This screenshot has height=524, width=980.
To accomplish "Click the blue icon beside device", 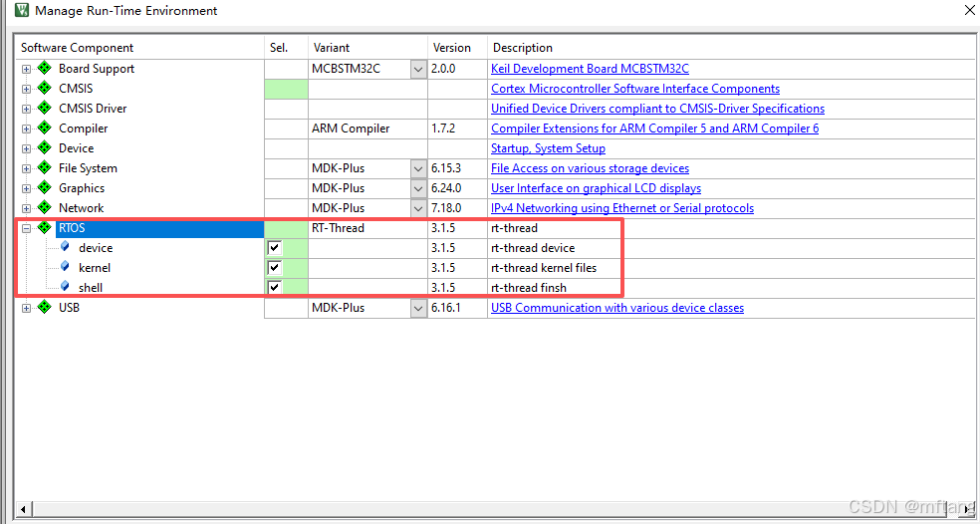I will pyautogui.click(x=65, y=247).
